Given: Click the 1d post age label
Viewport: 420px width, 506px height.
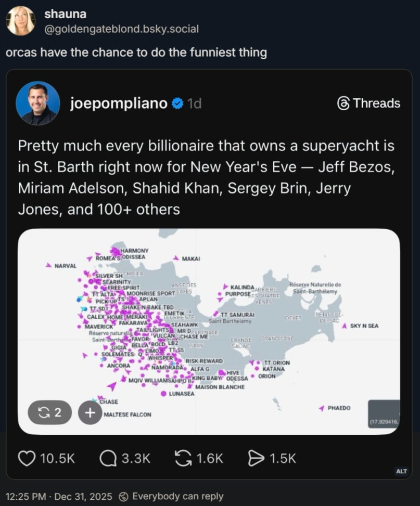Looking at the screenshot, I should click(x=194, y=103).
